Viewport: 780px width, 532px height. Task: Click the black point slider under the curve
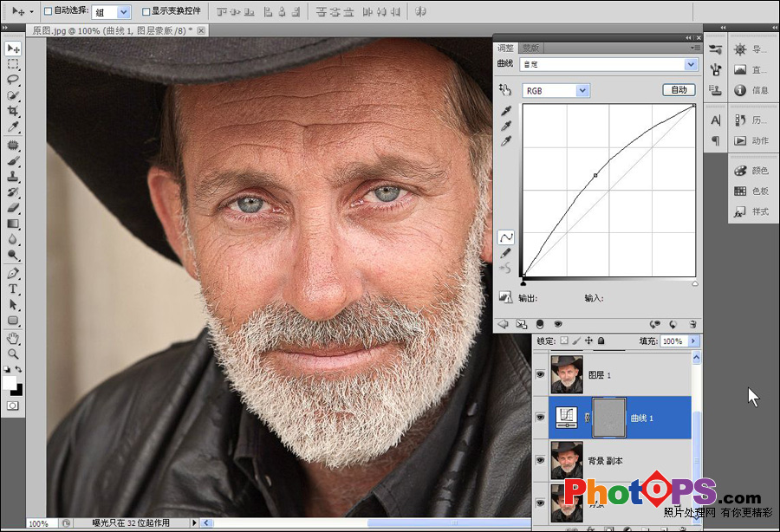tap(523, 283)
